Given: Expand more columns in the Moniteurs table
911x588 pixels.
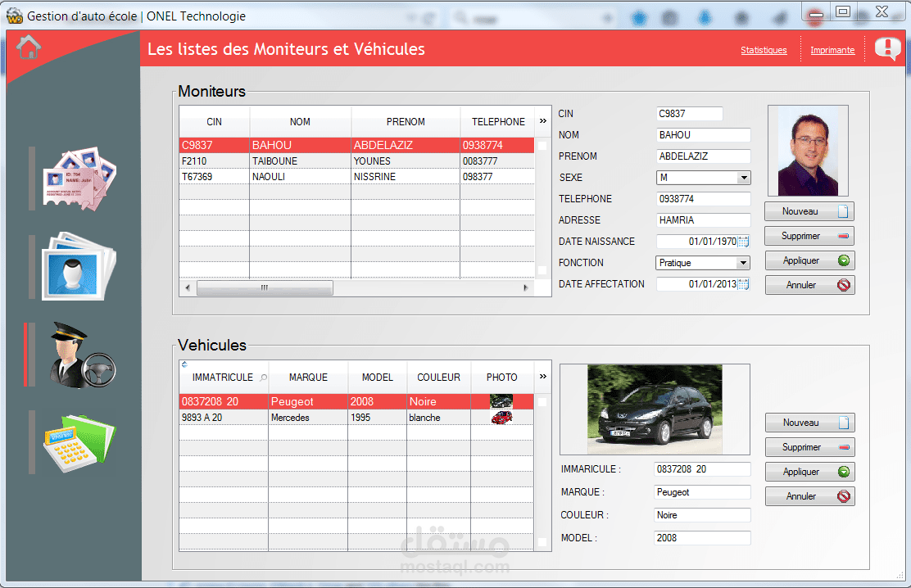Looking at the screenshot, I should [542, 121].
